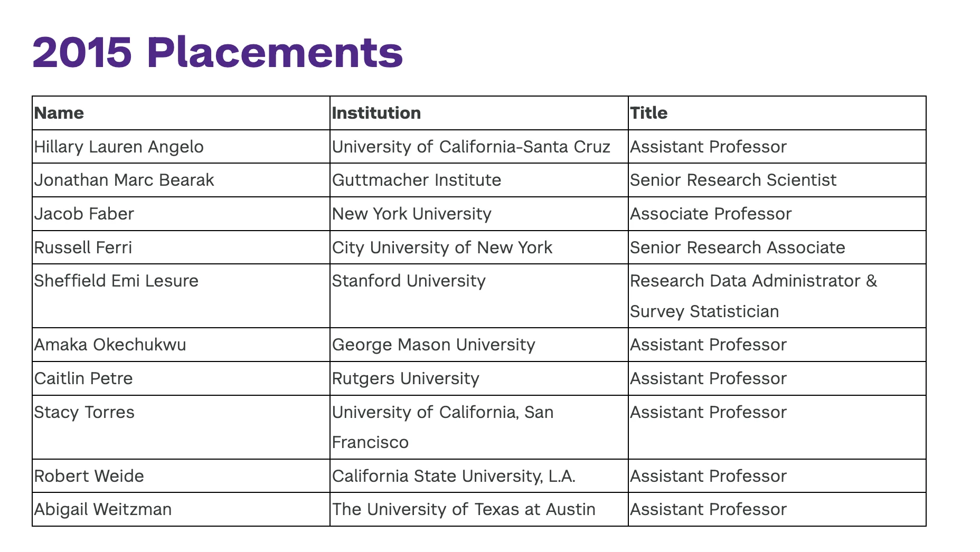980x552 pixels.
Task: Select the Jacob Faber name cell
Action: point(84,214)
